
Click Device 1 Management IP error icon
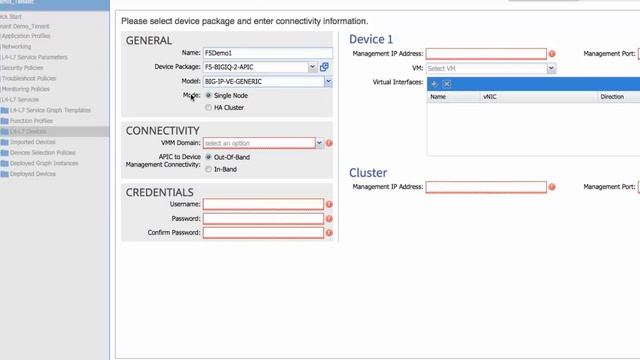click(x=552, y=54)
